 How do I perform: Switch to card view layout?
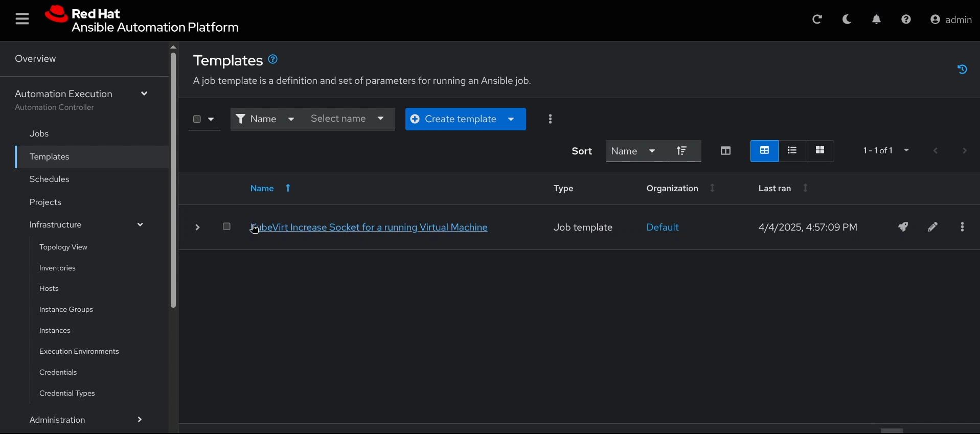point(821,151)
